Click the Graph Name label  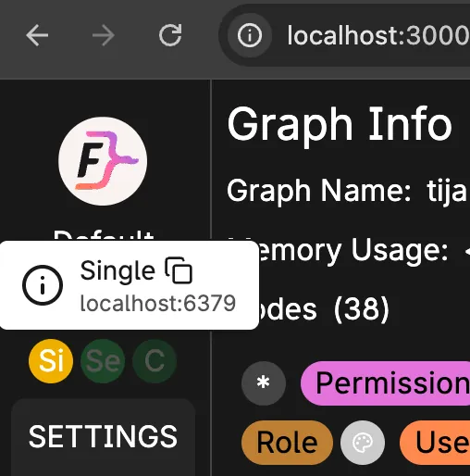click(319, 191)
